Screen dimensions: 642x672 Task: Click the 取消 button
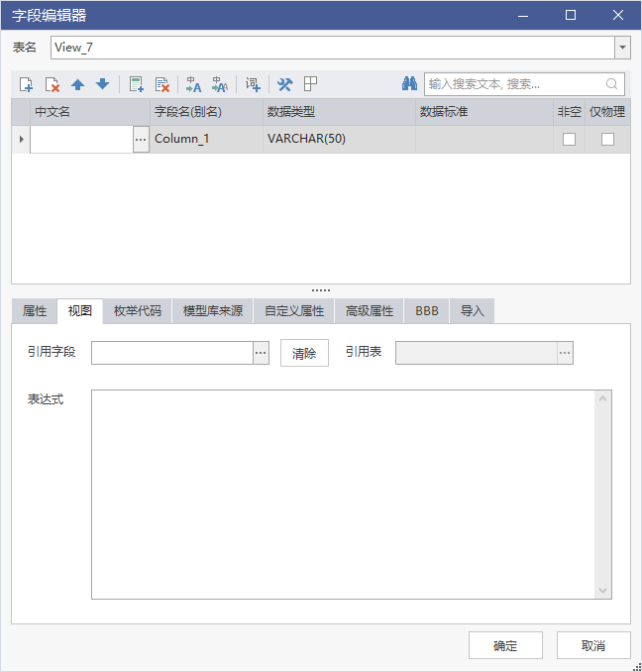[x=593, y=645]
